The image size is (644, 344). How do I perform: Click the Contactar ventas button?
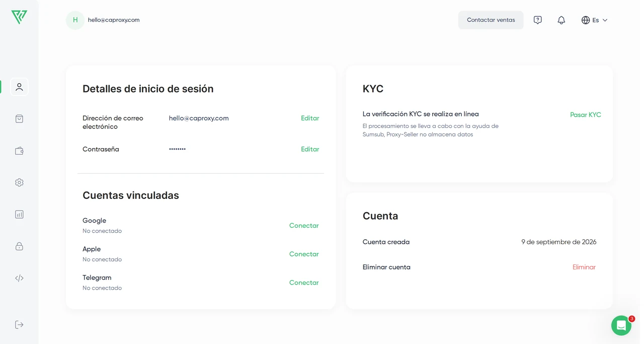(x=491, y=20)
